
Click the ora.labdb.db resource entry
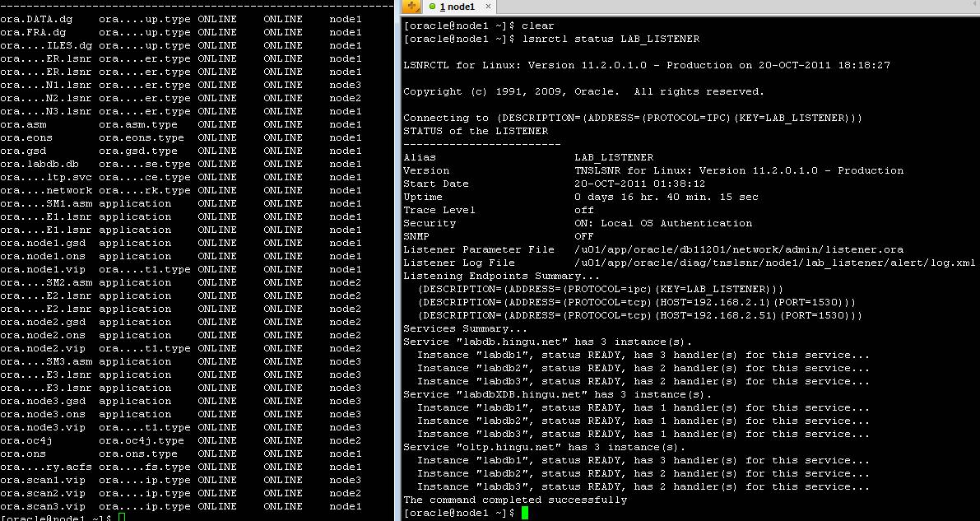click(39, 164)
